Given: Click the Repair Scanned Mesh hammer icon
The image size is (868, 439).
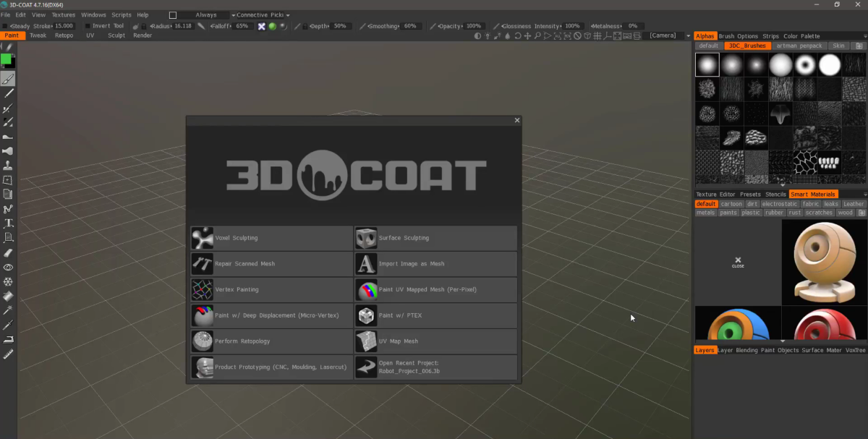Looking at the screenshot, I should point(202,263).
